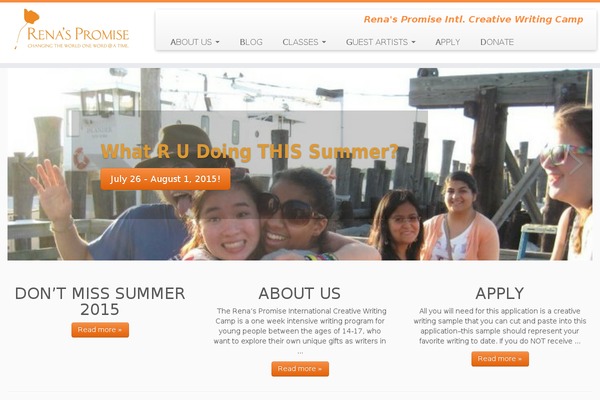Open the Apply section heading
The image size is (600, 400).
[x=500, y=294]
